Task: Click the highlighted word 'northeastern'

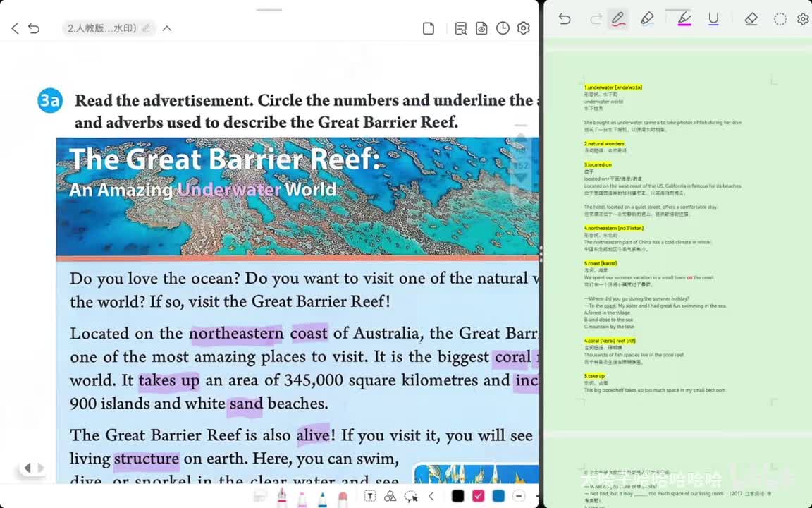Action: point(236,333)
